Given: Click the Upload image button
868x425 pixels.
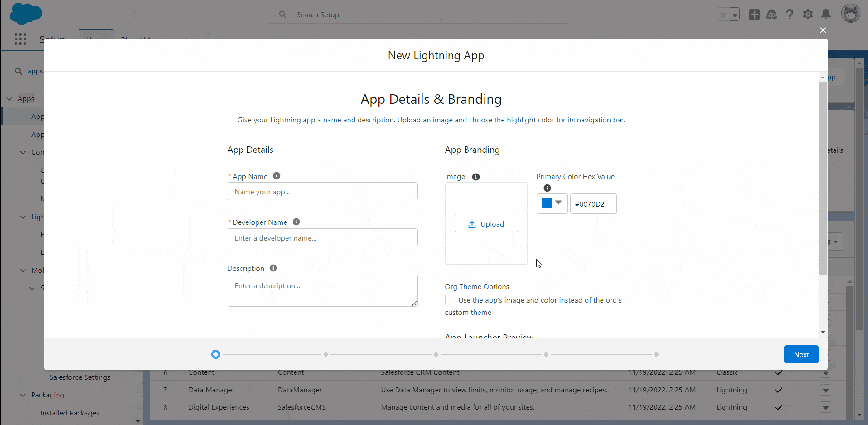Looking at the screenshot, I should (486, 224).
